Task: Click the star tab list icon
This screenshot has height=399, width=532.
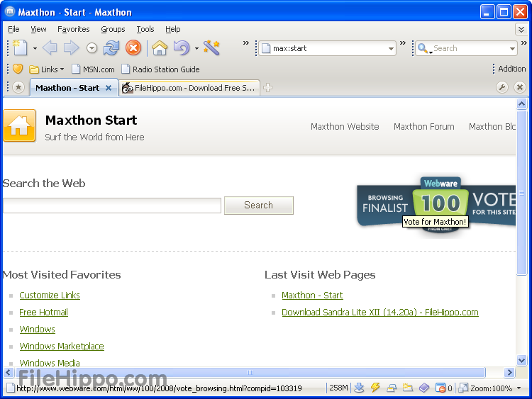Action: (18, 87)
